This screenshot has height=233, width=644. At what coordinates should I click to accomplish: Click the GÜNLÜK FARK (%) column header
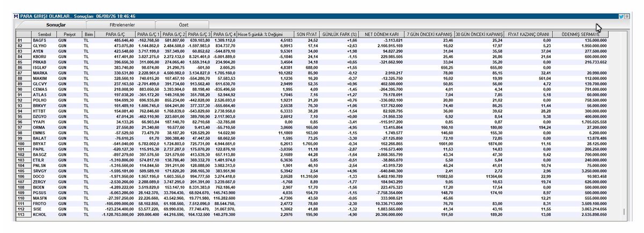point(339,34)
